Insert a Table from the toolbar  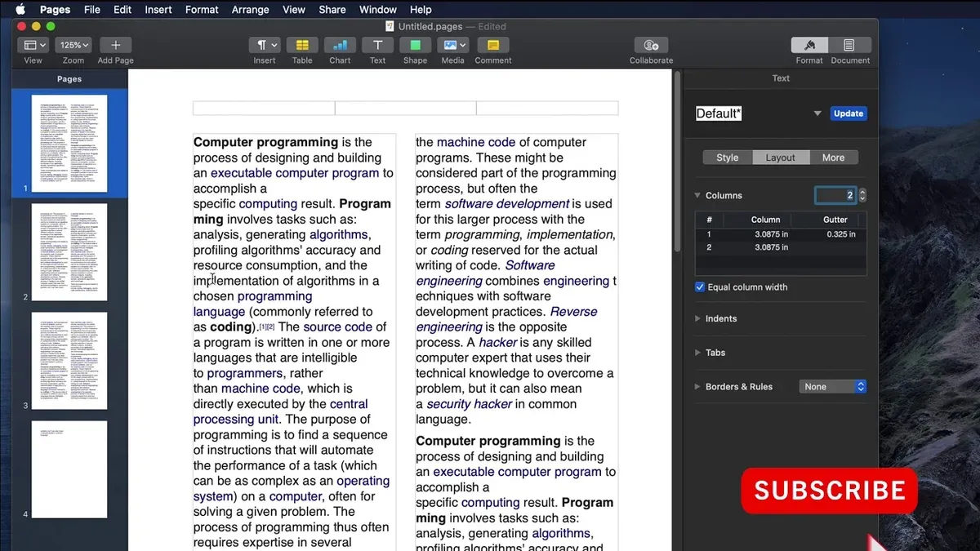[x=302, y=45]
